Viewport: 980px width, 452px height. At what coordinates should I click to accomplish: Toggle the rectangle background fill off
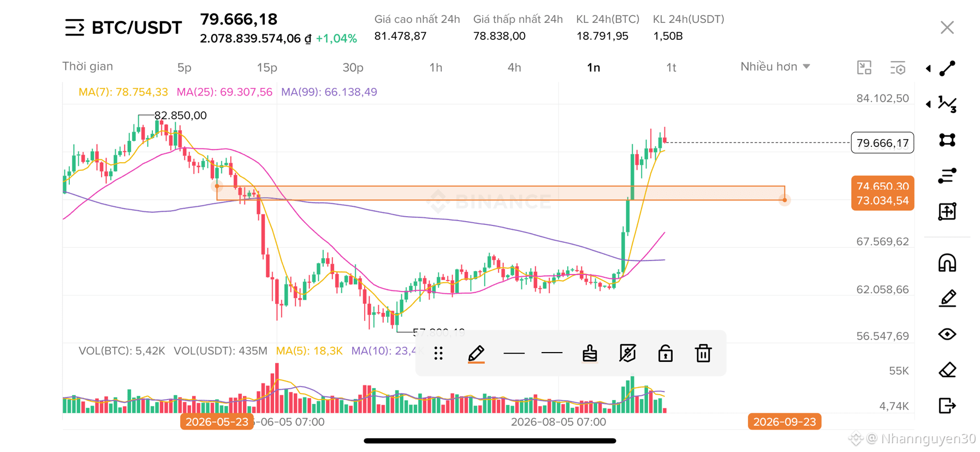pos(627,354)
